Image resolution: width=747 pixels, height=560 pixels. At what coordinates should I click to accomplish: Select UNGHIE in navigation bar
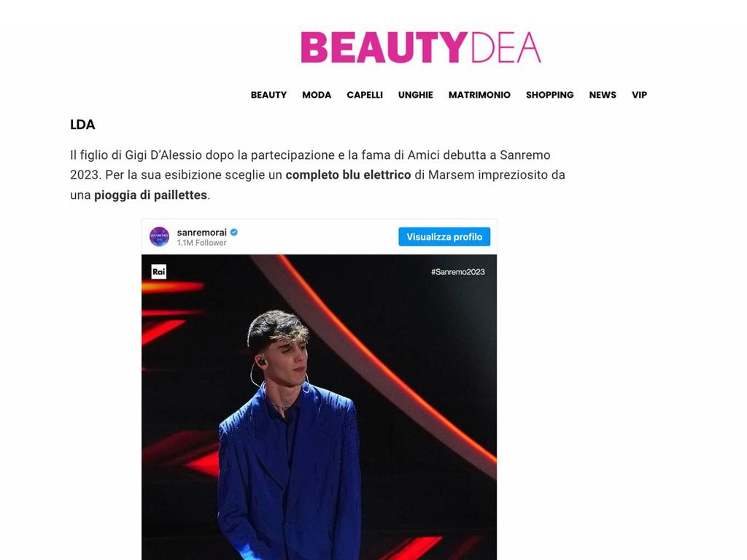coord(415,95)
